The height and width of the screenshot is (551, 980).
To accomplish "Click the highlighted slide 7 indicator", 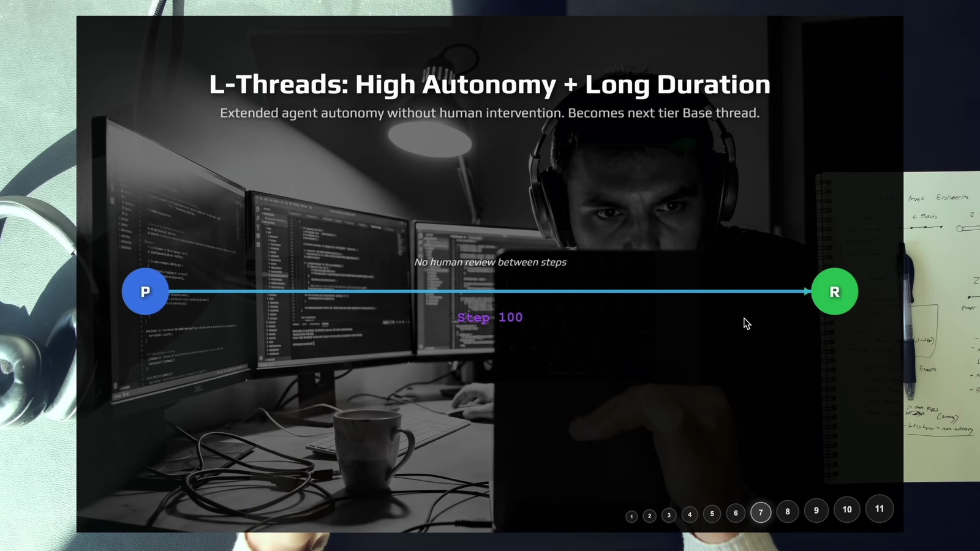I will tap(761, 512).
